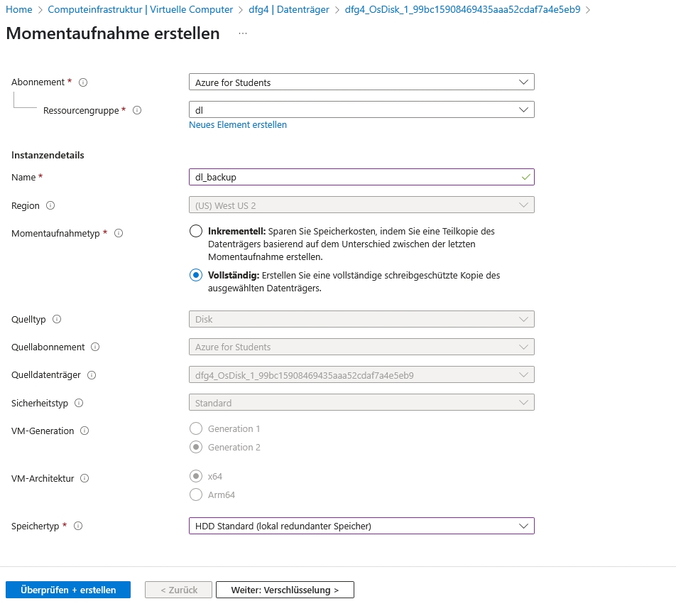Click Weiter: Verschlüsselung button
Screen dimensions: 676x616
[x=285, y=590]
